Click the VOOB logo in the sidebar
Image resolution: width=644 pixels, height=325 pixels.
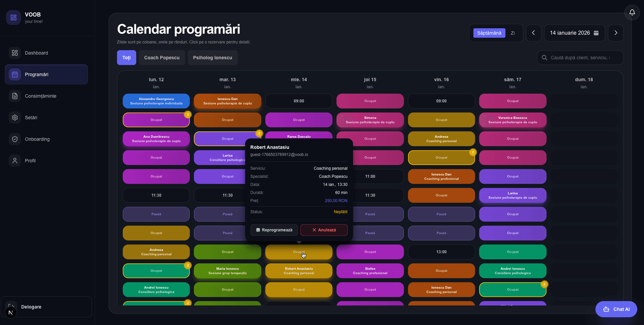click(x=13, y=17)
